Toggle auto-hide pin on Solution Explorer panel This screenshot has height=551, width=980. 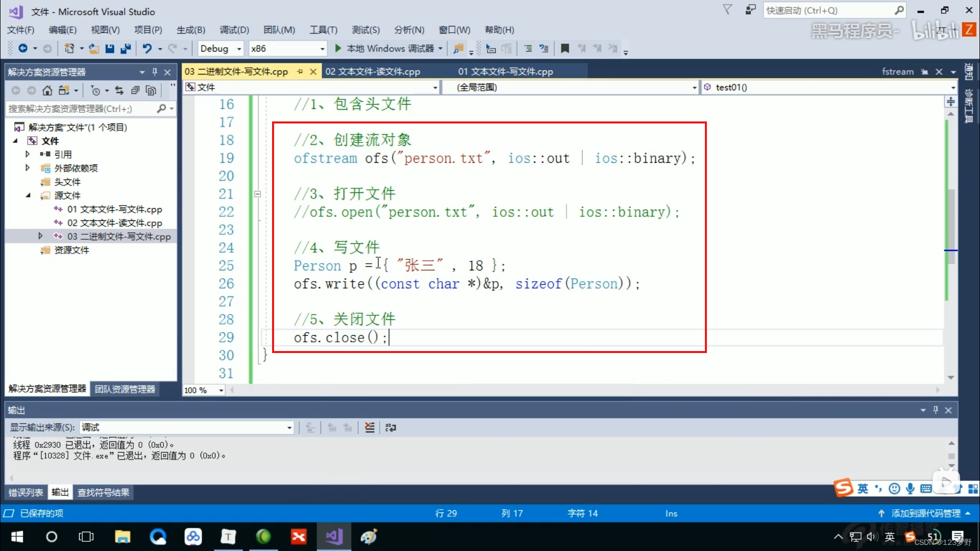coord(155,72)
